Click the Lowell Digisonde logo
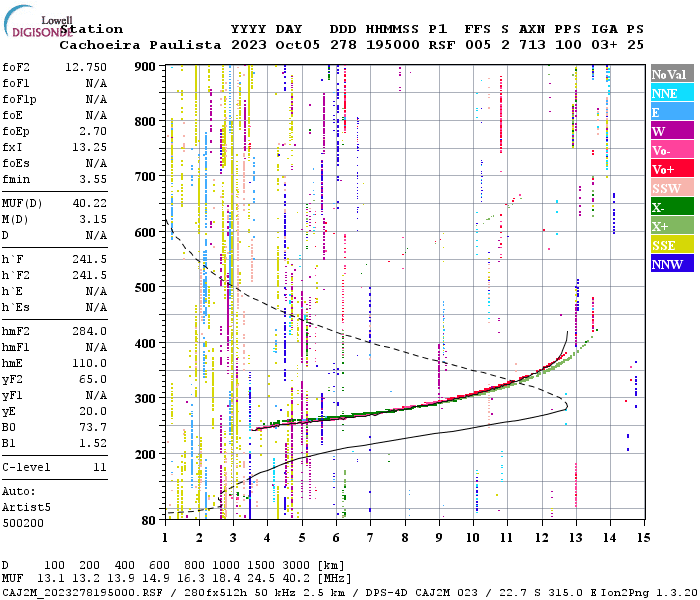Image resolution: width=700 pixels, height=600 pixels. point(38,21)
